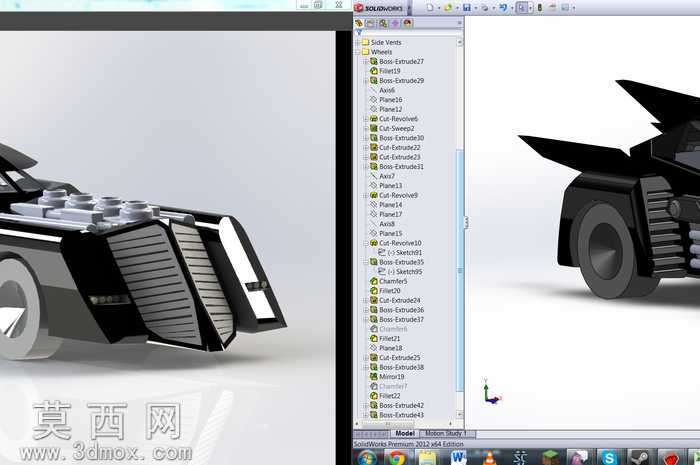Image resolution: width=700 pixels, height=465 pixels.
Task: Switch to the Motion Study 1 tab
Action: [446, 433]
